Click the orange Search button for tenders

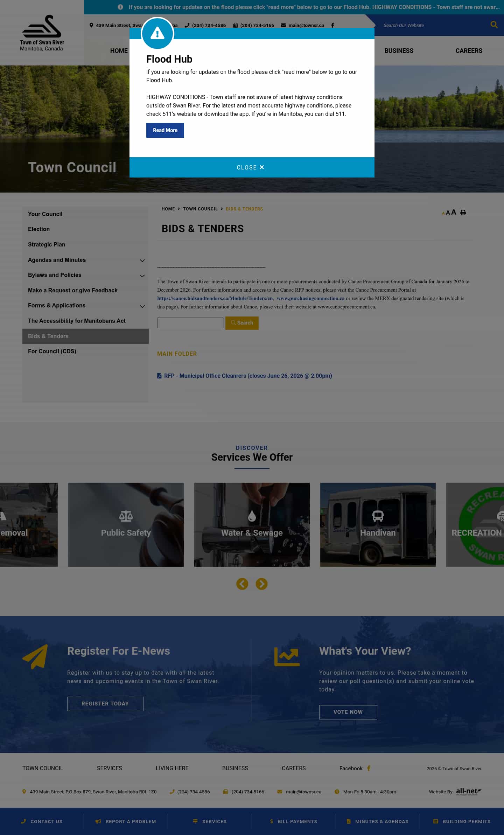pos(242,323)
